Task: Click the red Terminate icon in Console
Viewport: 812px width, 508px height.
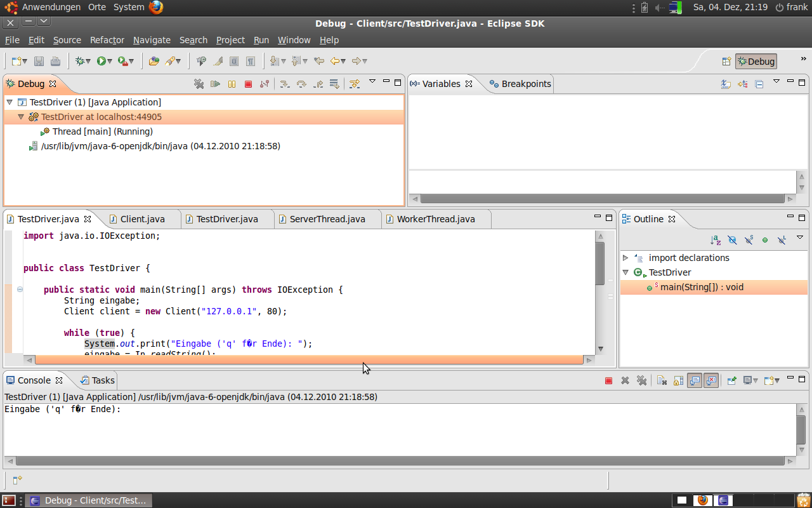Action: [x=608, y=380]
